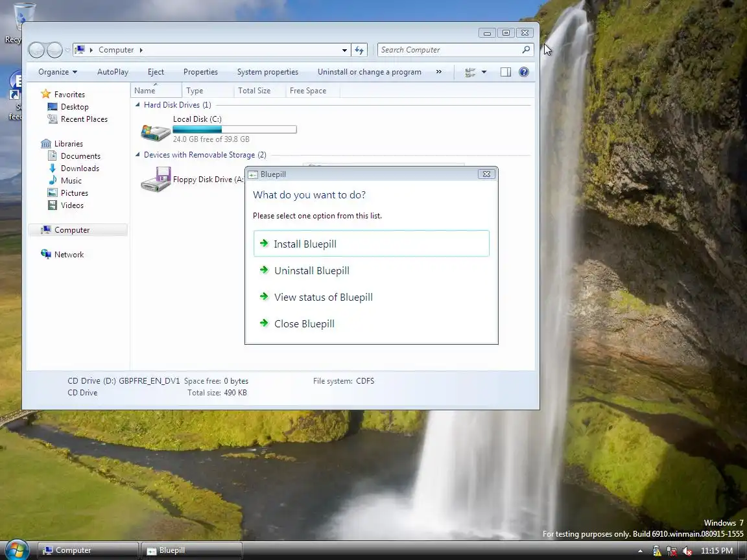Click the Forward navigation arrow in Explorer
747x560 pixels.
(x=54, y=50)
